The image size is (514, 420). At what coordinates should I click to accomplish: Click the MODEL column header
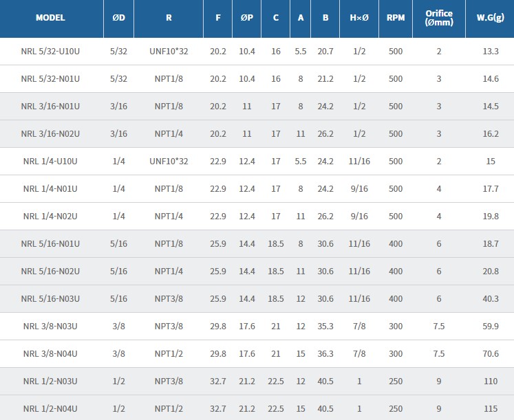[50, 18]
